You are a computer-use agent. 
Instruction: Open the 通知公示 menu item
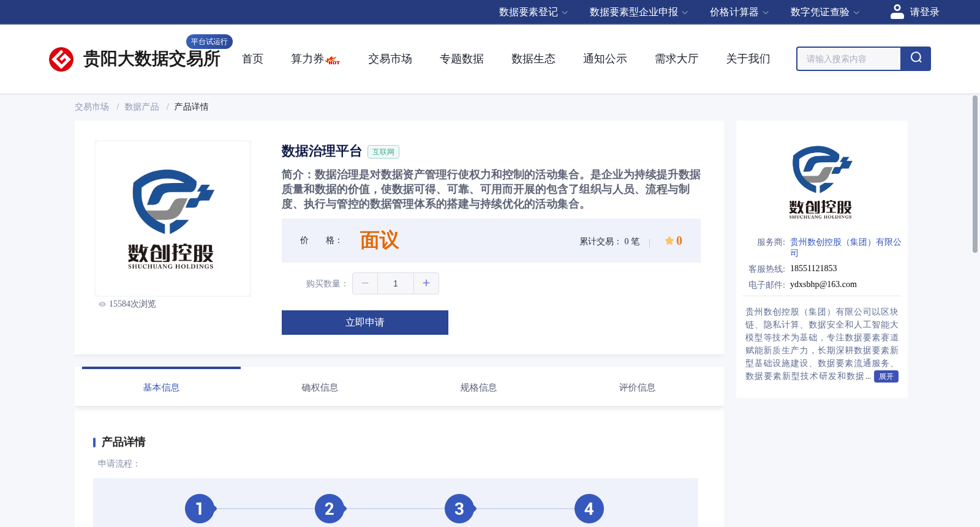tap(605, 59)
